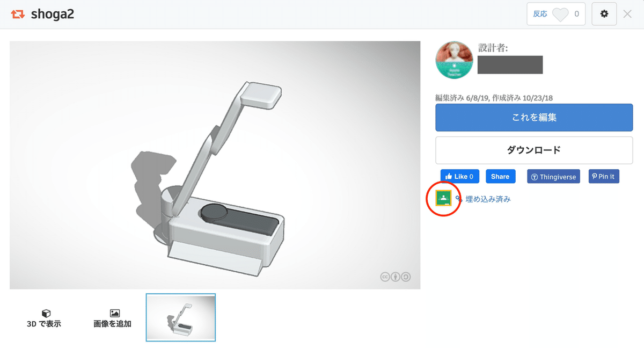Open the settings gear menu

click(604, 14)
